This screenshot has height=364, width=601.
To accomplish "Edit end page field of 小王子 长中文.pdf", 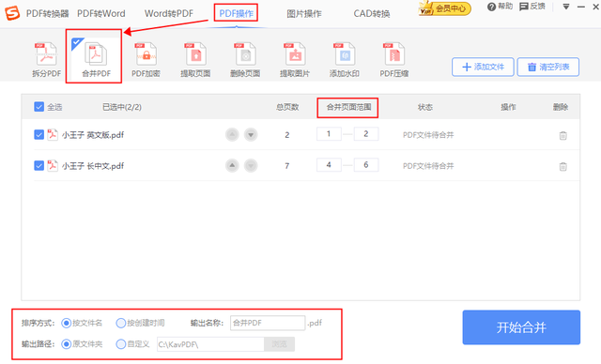I will 366,165.
